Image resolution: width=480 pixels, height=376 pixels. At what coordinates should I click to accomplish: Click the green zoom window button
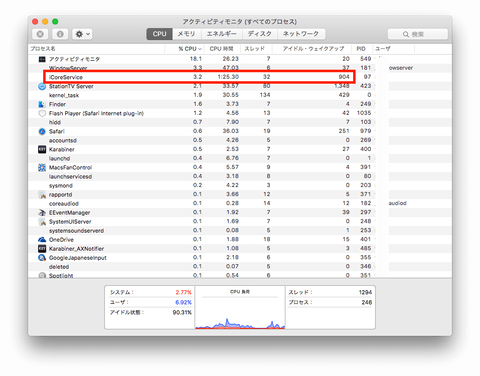(x=55, y=22)
